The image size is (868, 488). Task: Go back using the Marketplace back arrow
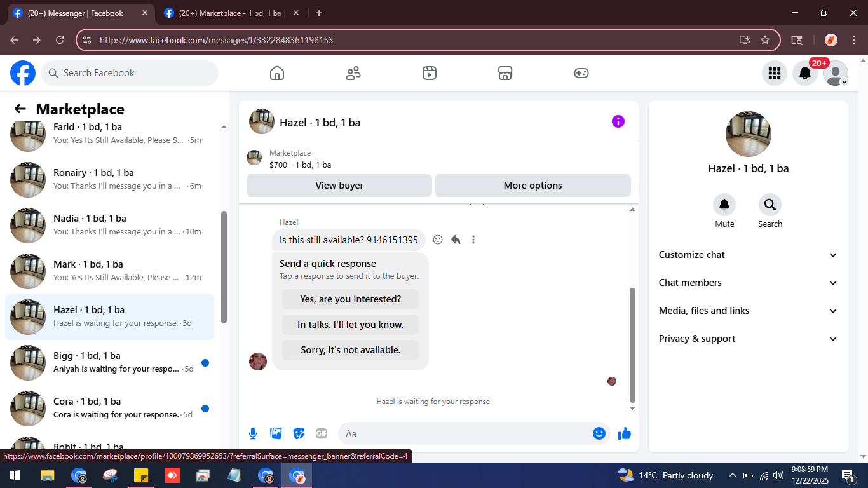coord(20,109)
